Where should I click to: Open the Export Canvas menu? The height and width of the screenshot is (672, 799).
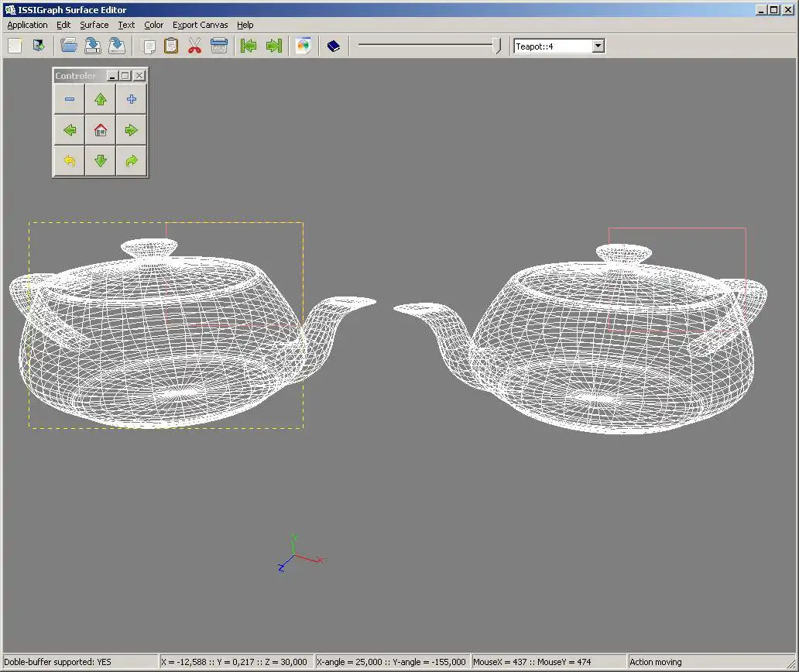[x=201, y=25]
